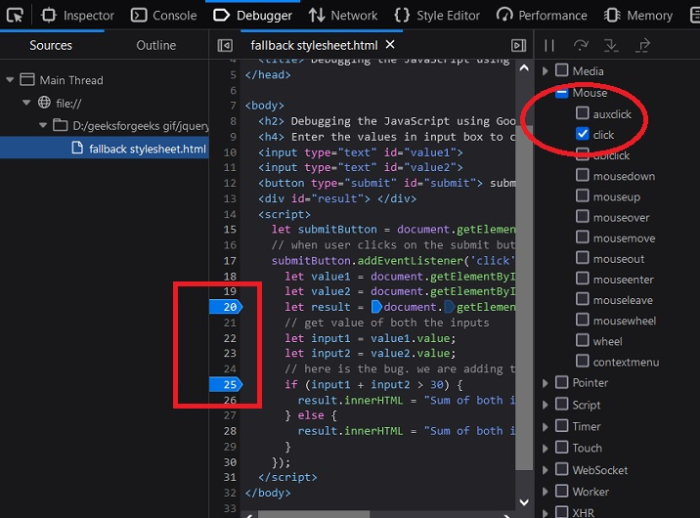Enable the mousemove event breakpoint
Viewport: 700px width, 518px height.
tap(582, 237)
